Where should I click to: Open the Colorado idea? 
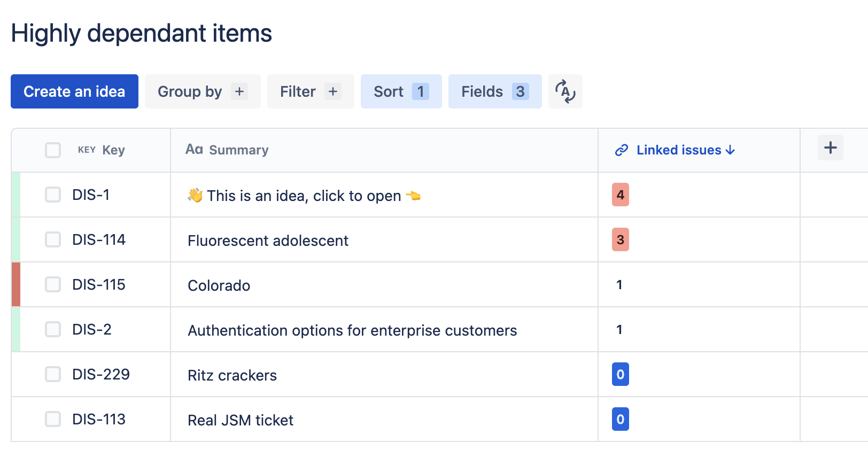[x=219, y=285]
